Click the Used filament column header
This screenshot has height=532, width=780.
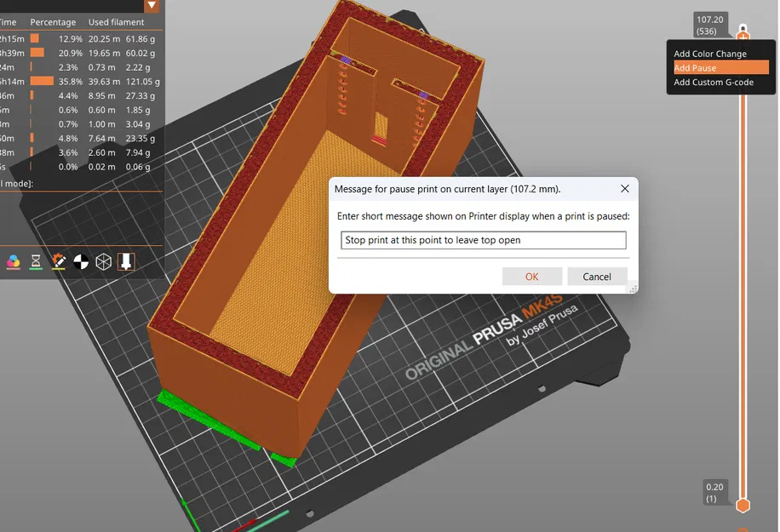116,22
